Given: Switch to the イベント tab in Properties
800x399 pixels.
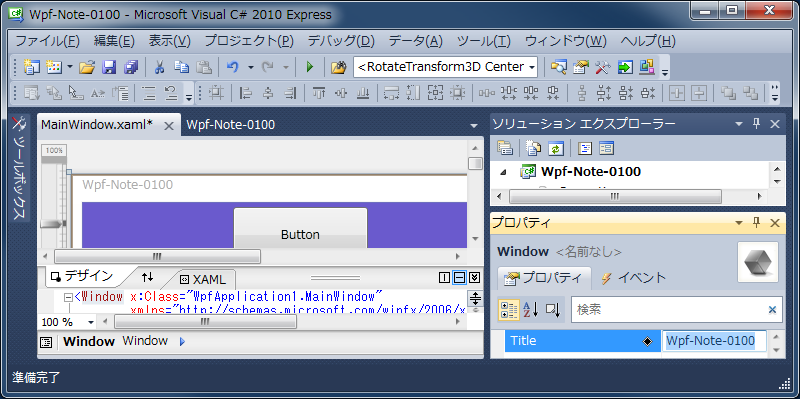Looking at the screenshot, I should click(x=634, y=278).
